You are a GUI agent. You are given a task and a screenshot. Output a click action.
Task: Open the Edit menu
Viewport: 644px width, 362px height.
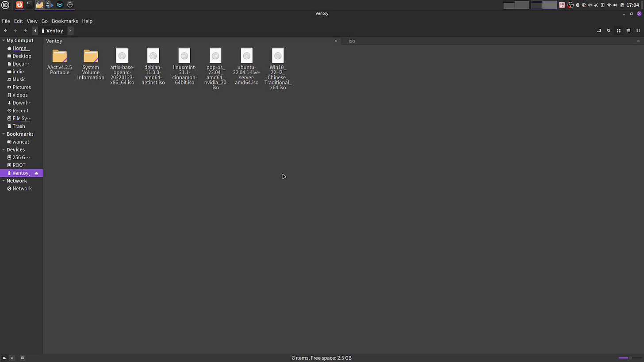click(18, 21)
